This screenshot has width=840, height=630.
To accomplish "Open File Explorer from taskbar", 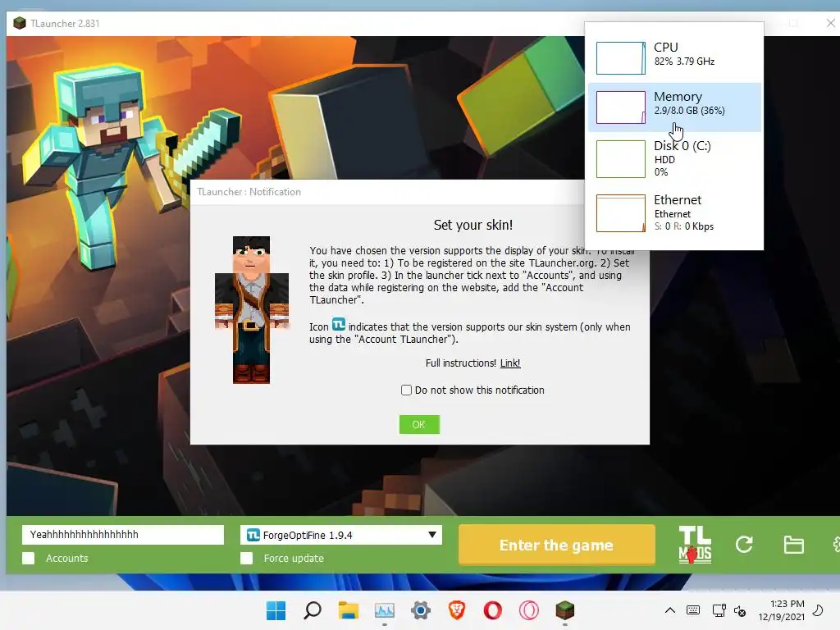I will pos(348,610).
